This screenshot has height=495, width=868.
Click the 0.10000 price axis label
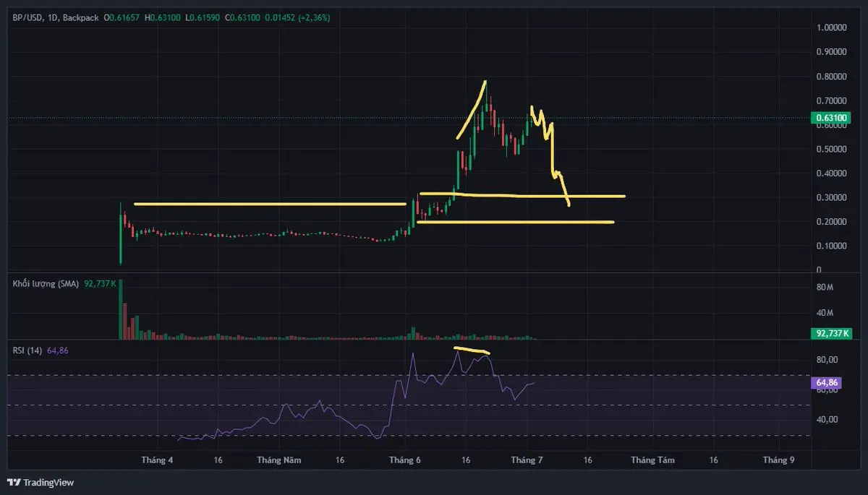point(833,246)
